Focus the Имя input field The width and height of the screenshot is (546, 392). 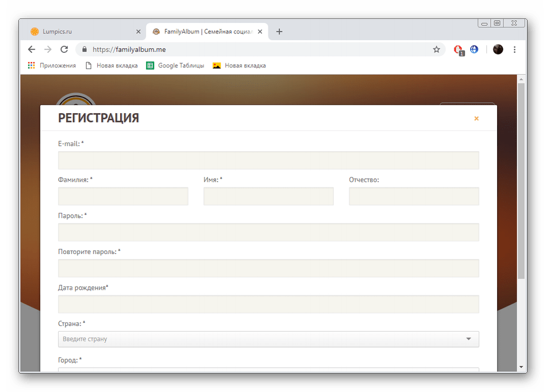[268, 197]
